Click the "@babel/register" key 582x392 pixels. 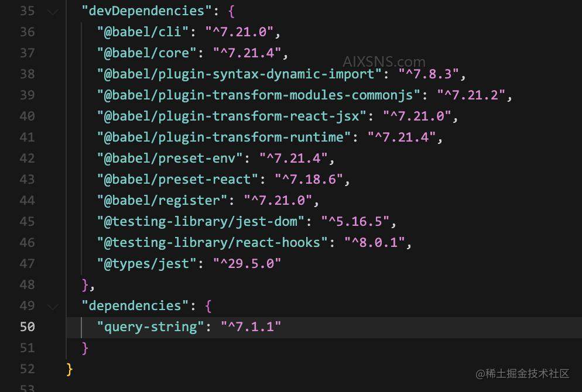pos(162,201)
